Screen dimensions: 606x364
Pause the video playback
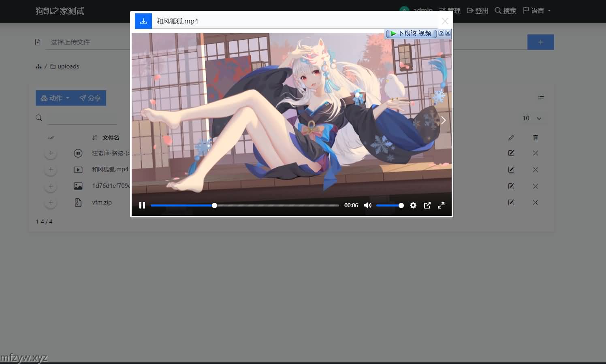click(142, 205)
